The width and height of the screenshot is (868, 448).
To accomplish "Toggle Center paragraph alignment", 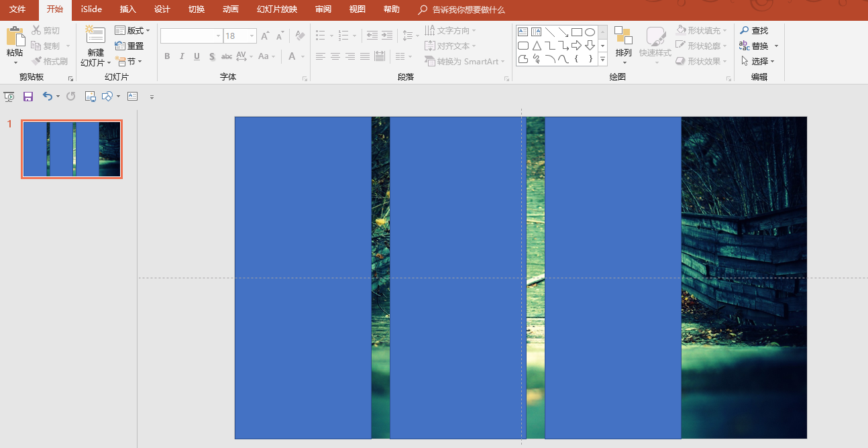I will tap(335, 56).
